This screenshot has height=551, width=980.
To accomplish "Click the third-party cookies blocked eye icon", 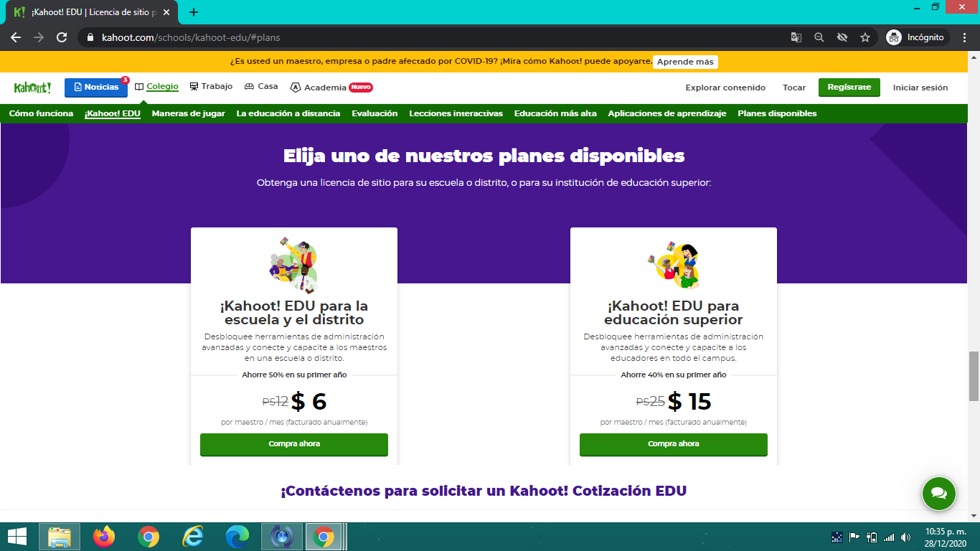I will [x=842, y=37].
